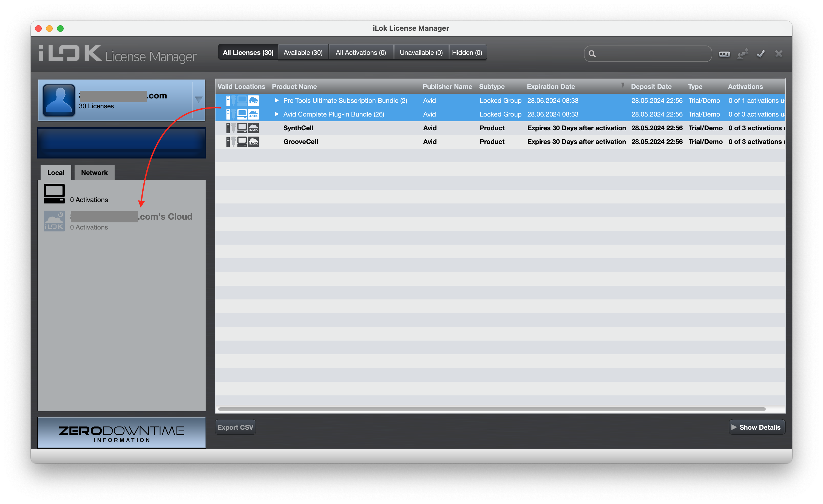Click the deactivate X icon in toolbar
This screenshot has height=504, width=823.
779,54
